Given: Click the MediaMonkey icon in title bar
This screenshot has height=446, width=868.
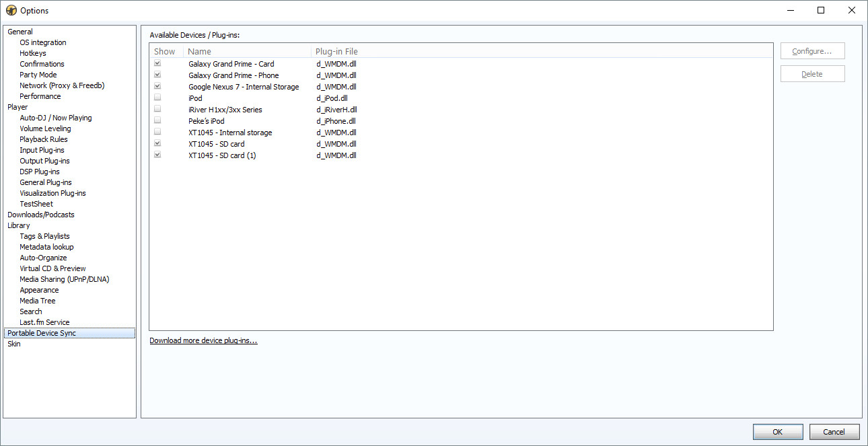Looking at the screenshot, I should (x=11, y=10).
